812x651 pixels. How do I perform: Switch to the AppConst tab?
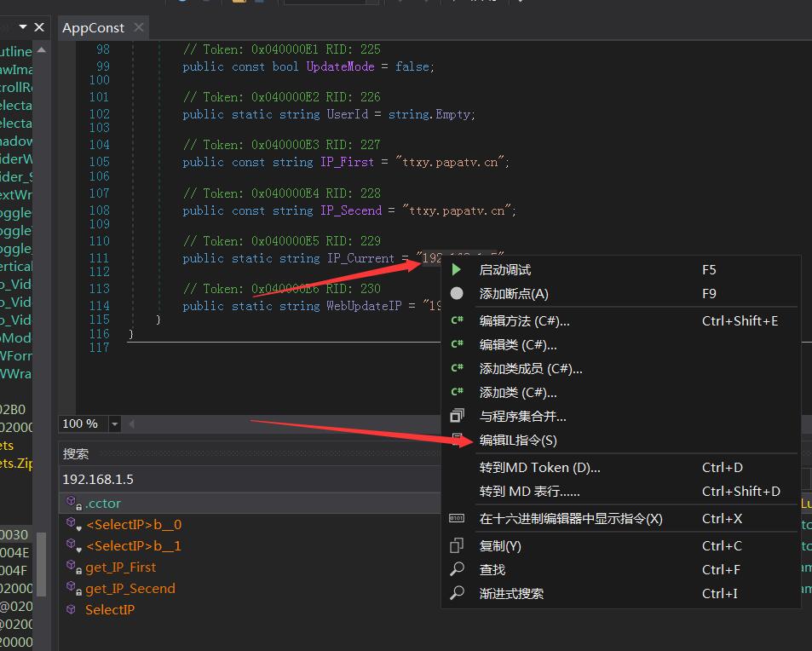tap(93, 28)
